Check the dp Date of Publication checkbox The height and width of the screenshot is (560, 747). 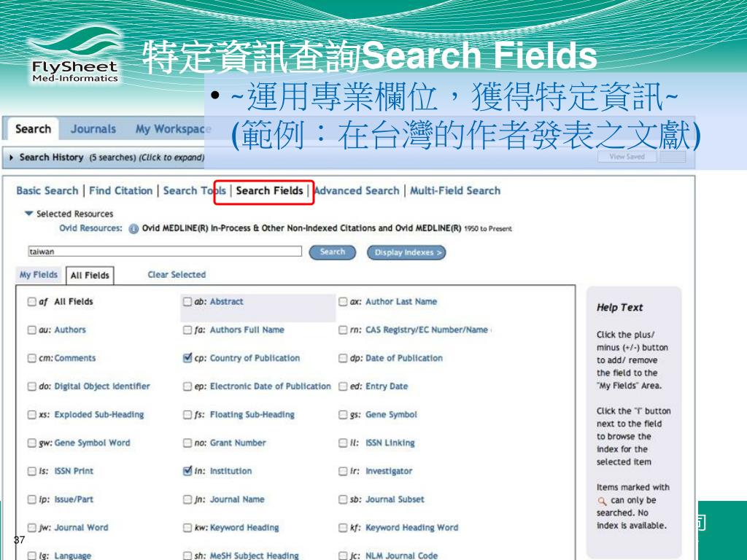pos(343,358)
